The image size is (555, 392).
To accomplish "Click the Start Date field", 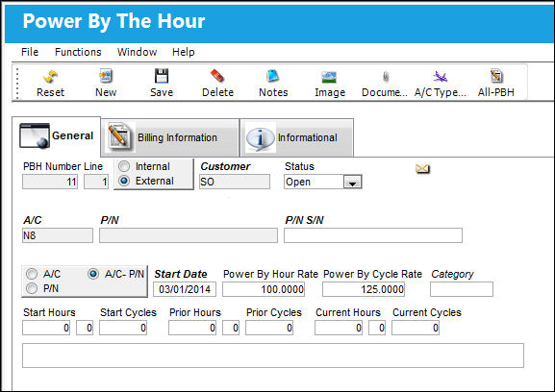I will [x=185, y=289].
